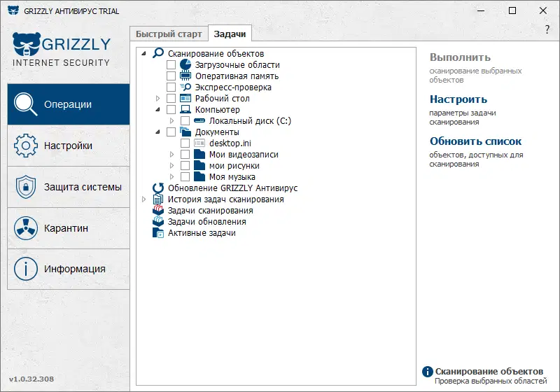Check the Загрузочные области checkbox

171,64
